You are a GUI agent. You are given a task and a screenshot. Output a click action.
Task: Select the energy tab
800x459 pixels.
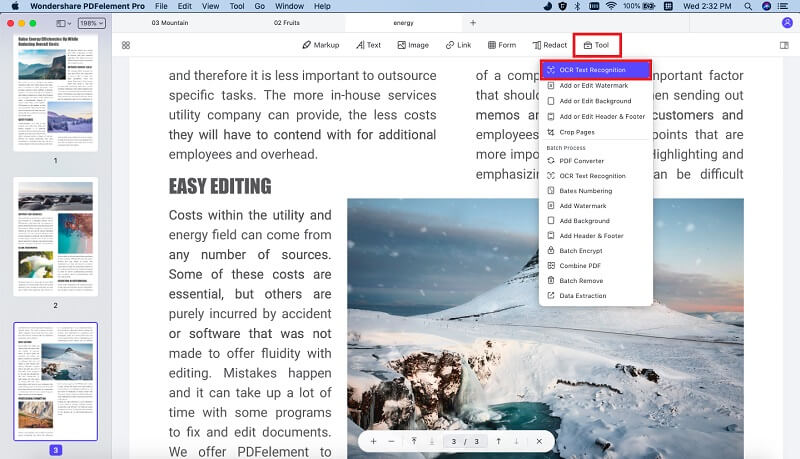point(404,23)
